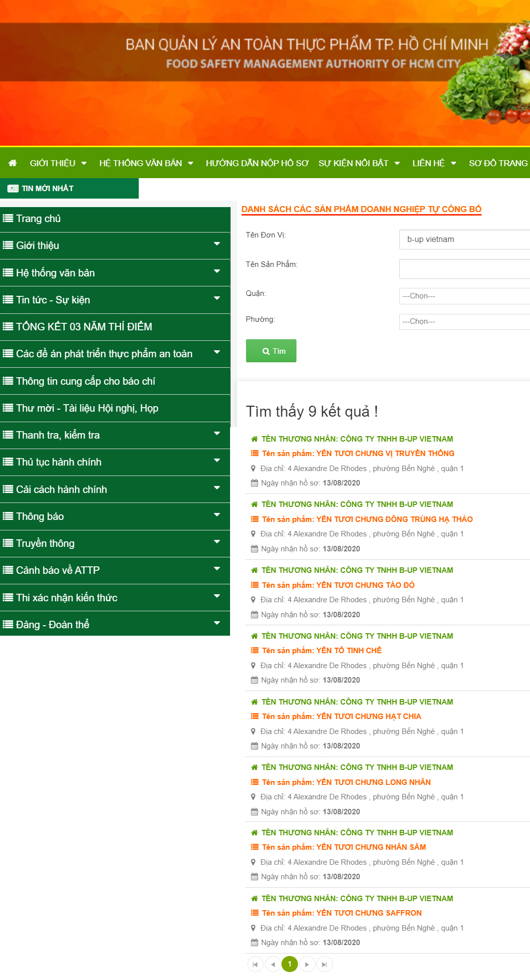
Task: Open the Phường dropdown
Action: coord(465,321)
